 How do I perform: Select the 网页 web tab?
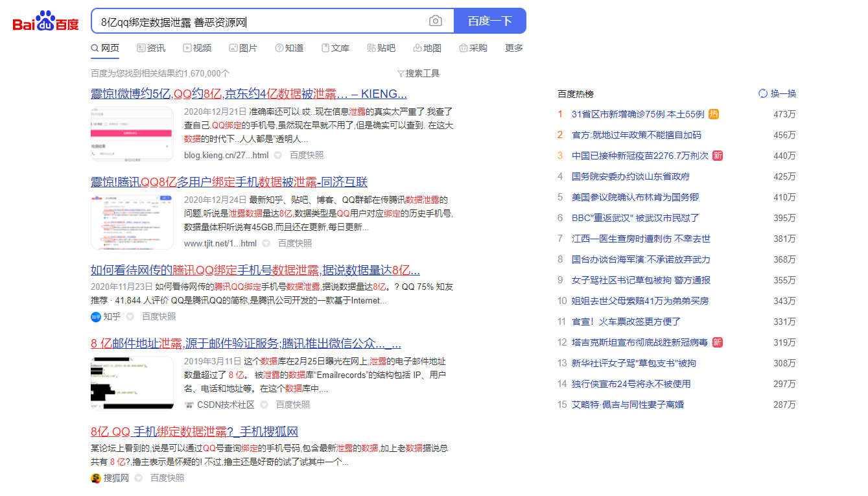pyautogui.click(x=105, y=47)
